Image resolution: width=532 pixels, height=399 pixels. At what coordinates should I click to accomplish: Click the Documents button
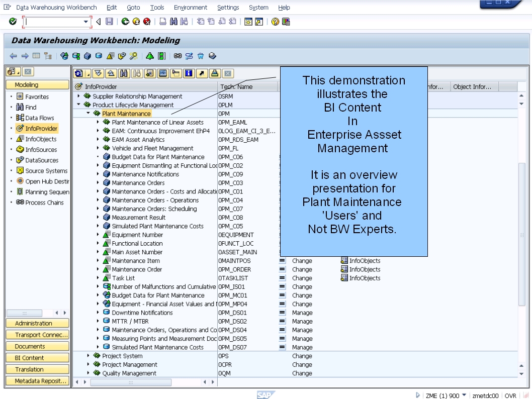[37, 346]
